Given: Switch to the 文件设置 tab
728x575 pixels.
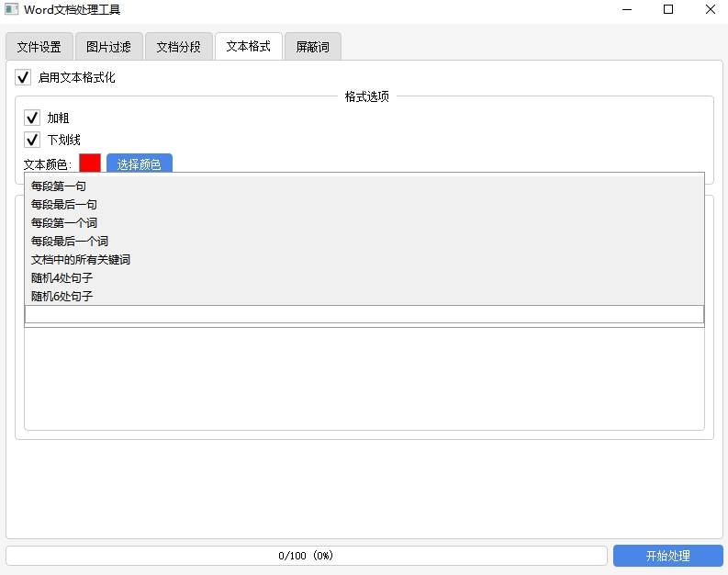Looking at the screenshot, I should coord(39,47).
